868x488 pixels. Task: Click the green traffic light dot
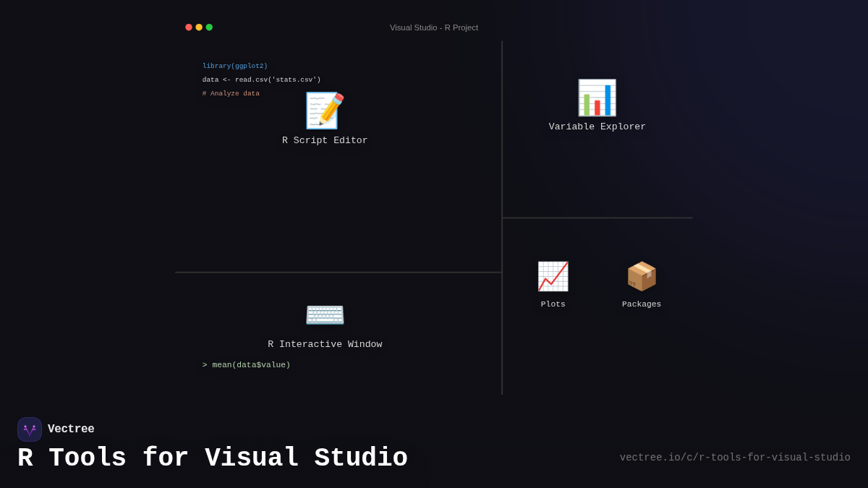[209, 27]
